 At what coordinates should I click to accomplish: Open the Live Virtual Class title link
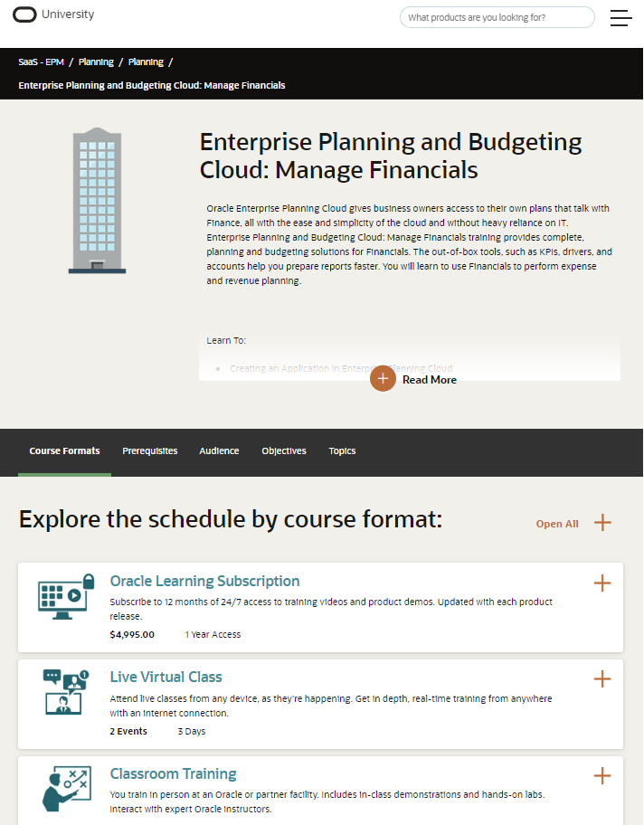tap(166, 677)
